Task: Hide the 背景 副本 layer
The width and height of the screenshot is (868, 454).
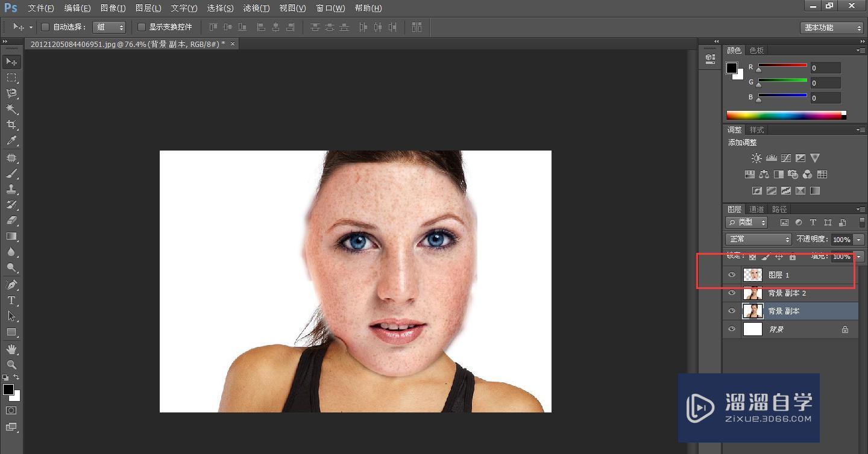Action: tap(732, 311)
